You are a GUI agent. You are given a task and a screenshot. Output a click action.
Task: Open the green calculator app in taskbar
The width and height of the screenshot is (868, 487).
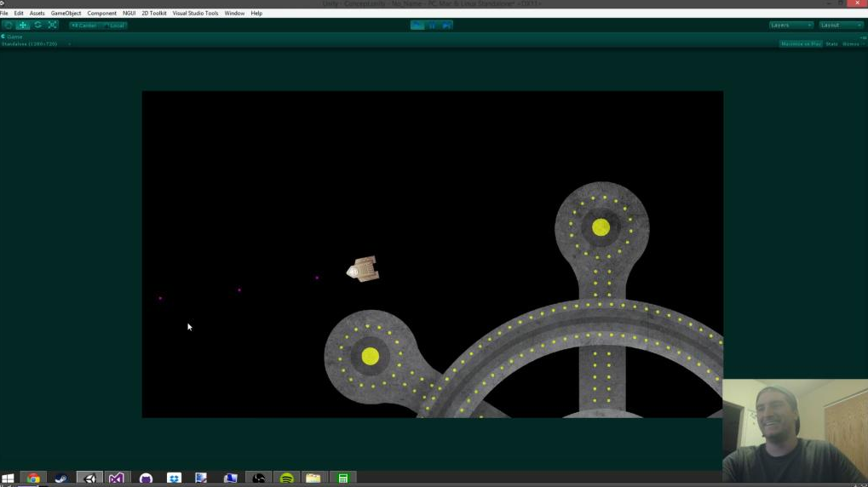coord(342,478)
